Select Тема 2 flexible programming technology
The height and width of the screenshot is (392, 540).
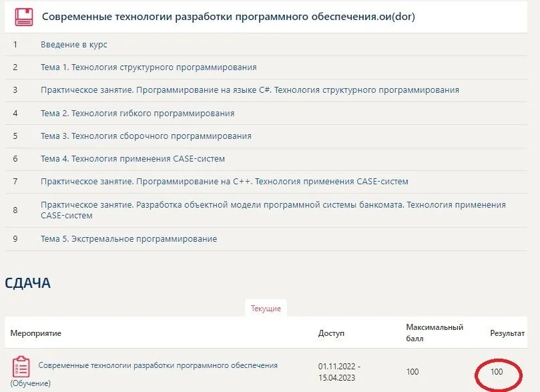click(137, 114)
